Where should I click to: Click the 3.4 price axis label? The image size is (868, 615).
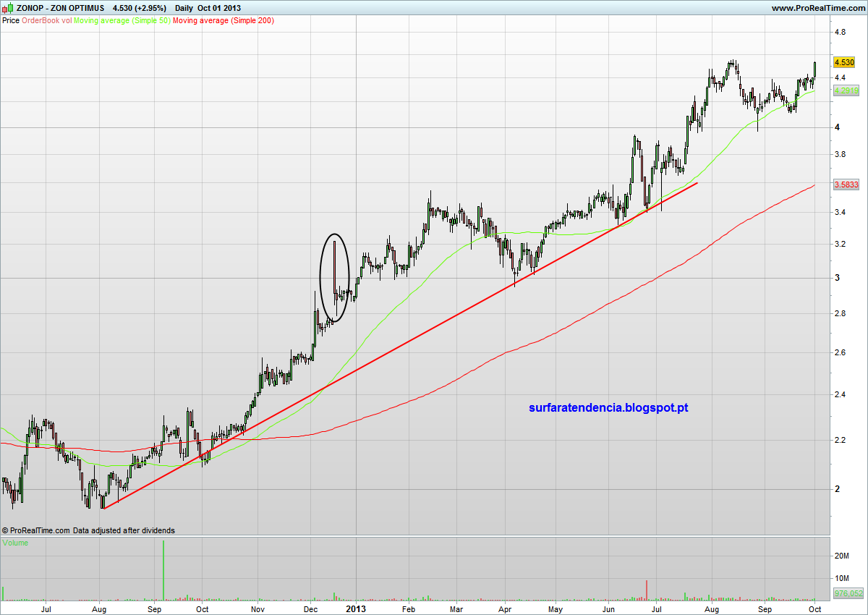point(840,212)
